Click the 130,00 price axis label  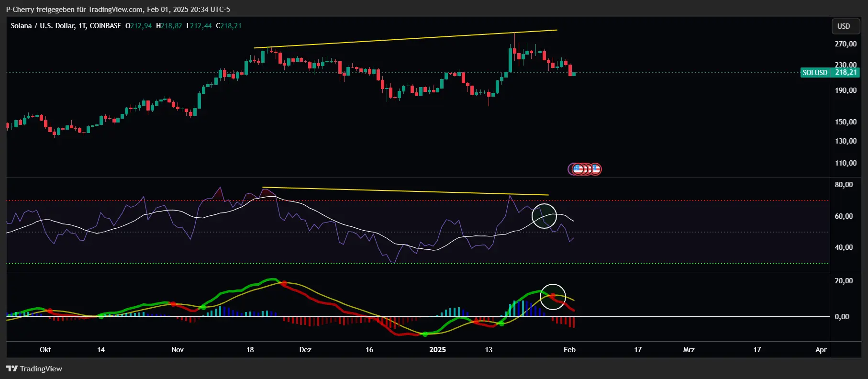[846, 141]
